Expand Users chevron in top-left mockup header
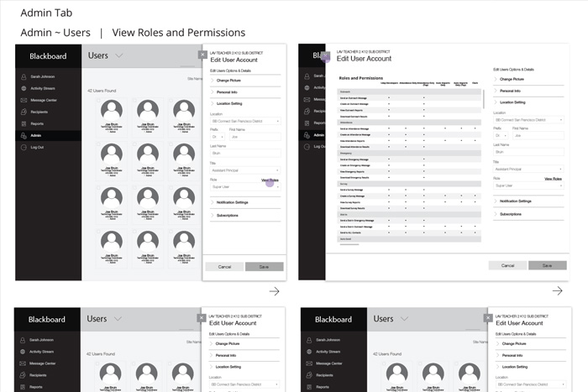 coord(119,56)
